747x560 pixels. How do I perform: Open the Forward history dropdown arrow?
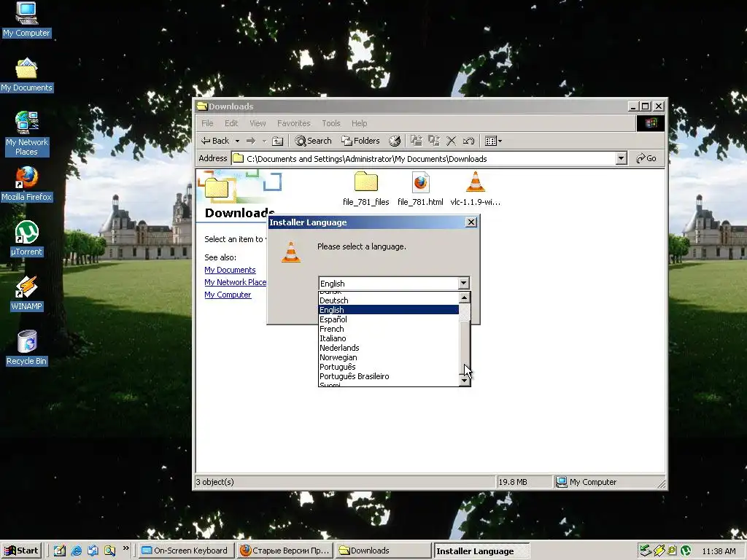coord(264,141)
